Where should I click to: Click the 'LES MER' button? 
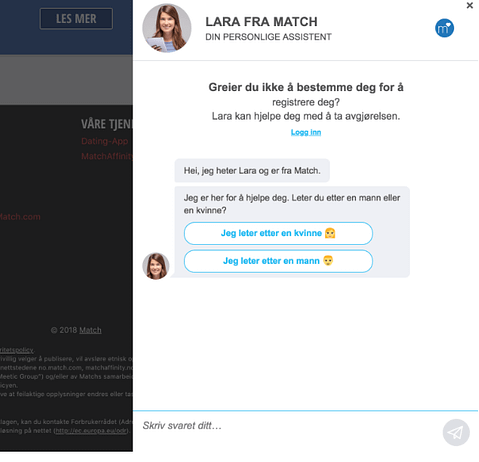76,19
